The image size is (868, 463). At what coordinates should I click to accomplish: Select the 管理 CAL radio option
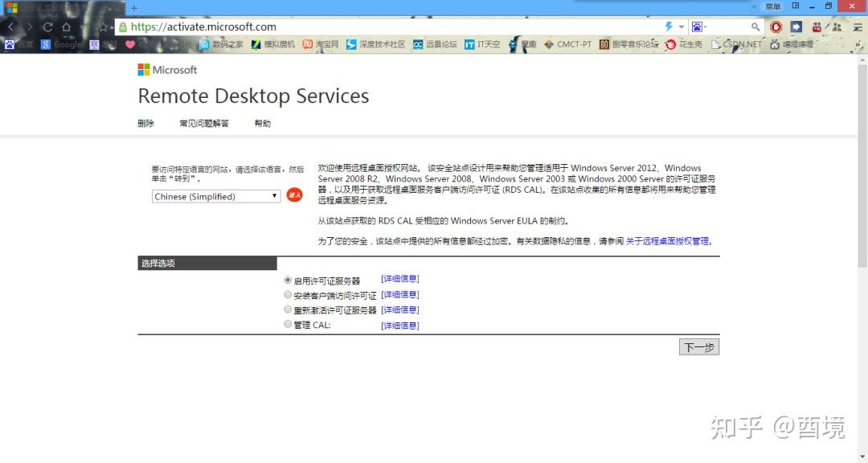(287, 325)
